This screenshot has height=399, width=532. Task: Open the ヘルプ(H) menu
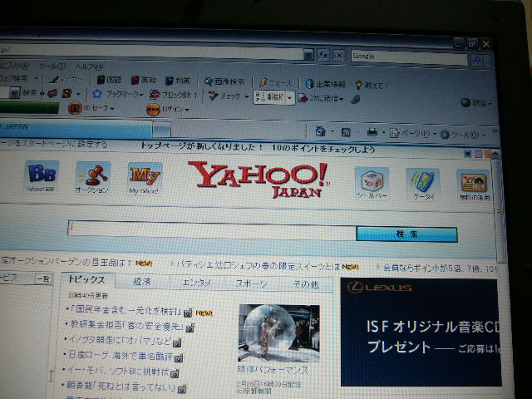[89, 66]
